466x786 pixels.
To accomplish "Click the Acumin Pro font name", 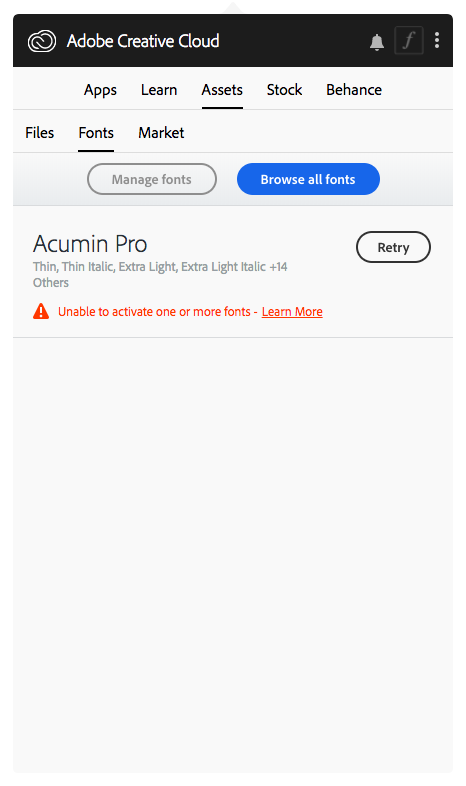I will coord(90,244).
